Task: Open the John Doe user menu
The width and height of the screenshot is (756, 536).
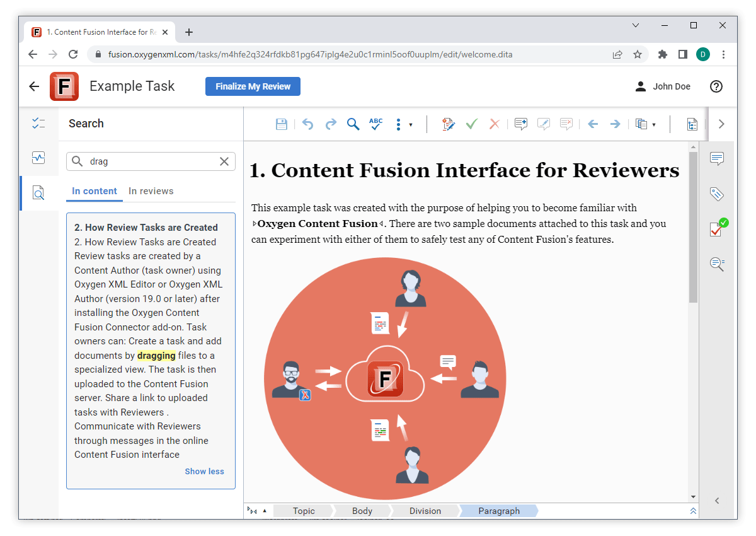Action: click(x=662, y=86)
